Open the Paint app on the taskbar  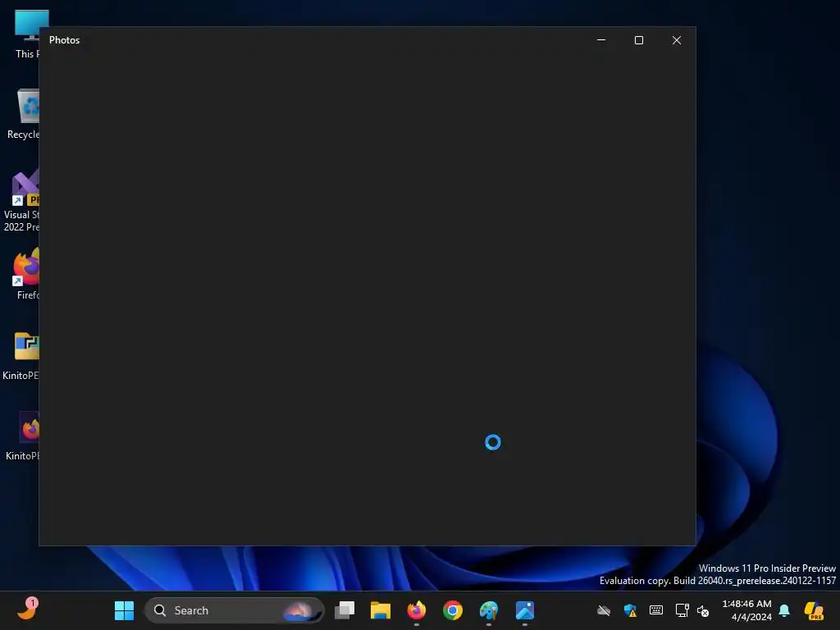coord(489,610)
